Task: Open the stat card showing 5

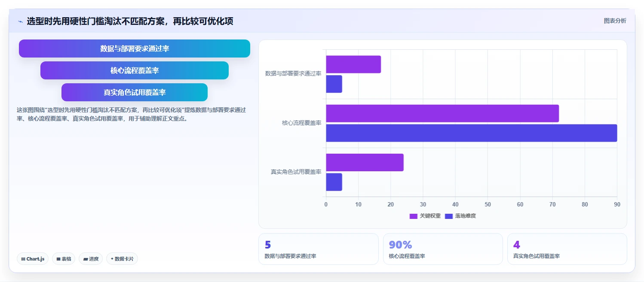Action: click(319, 249)
